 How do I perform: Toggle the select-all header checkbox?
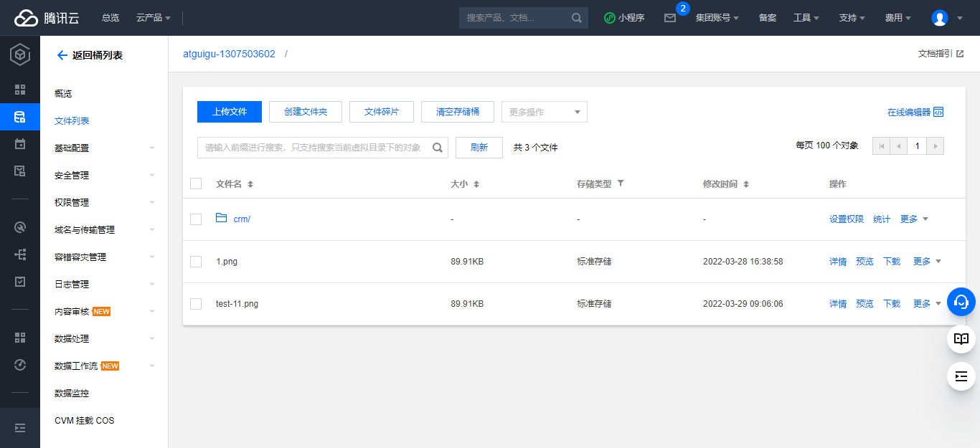tap(196, 184)
